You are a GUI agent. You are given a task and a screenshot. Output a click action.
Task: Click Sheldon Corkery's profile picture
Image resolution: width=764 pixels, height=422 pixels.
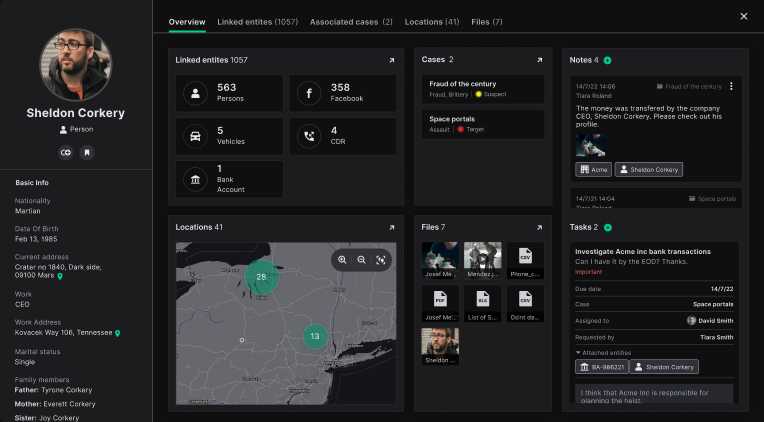pyautogui.click(x=76, y=64)
